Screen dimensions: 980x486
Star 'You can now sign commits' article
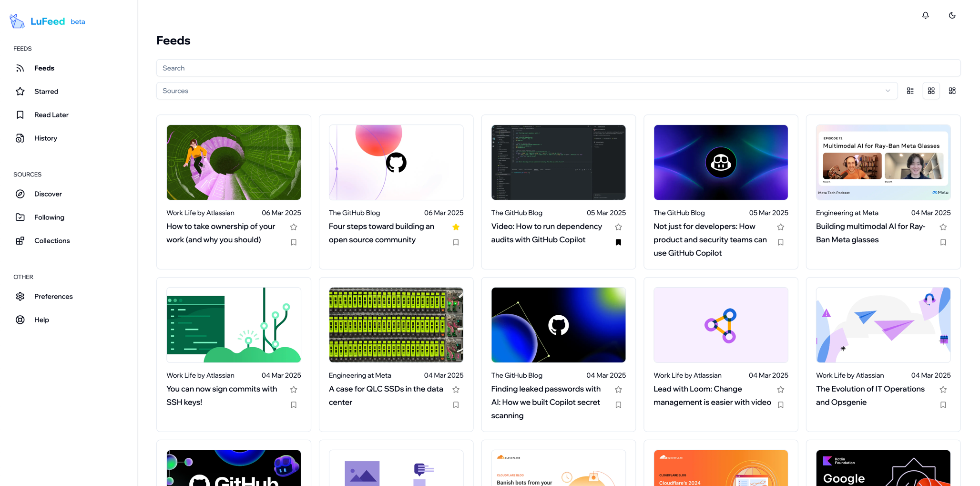coord(294,390)
